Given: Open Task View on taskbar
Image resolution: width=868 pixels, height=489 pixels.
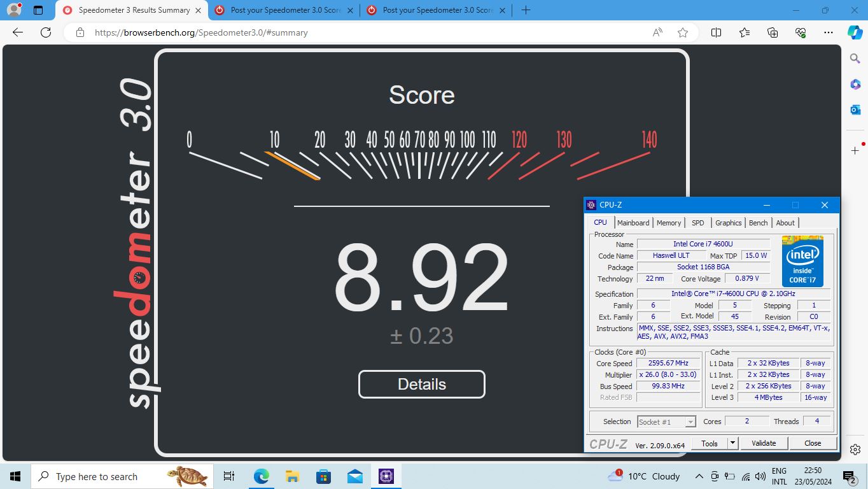Looking at the screenshot, I should point(229,476).
